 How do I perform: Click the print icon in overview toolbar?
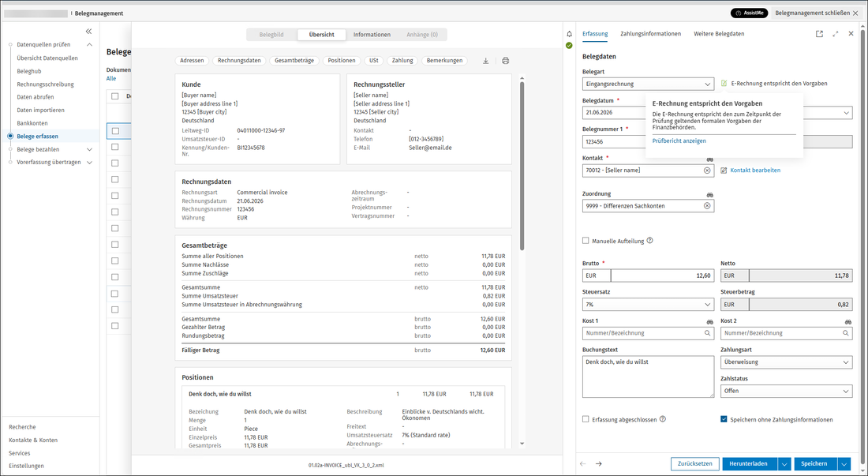pyautogui.click(x=505, y=61)
